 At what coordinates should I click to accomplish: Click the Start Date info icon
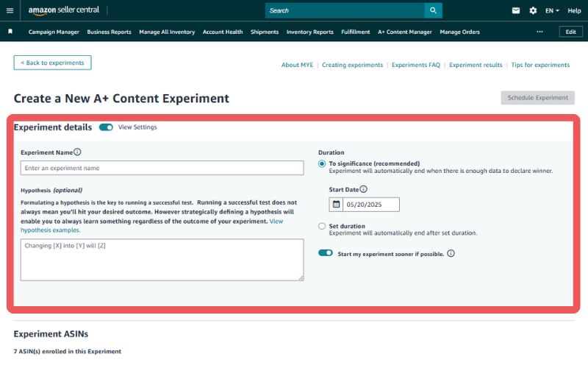click(x=363, y=189)
